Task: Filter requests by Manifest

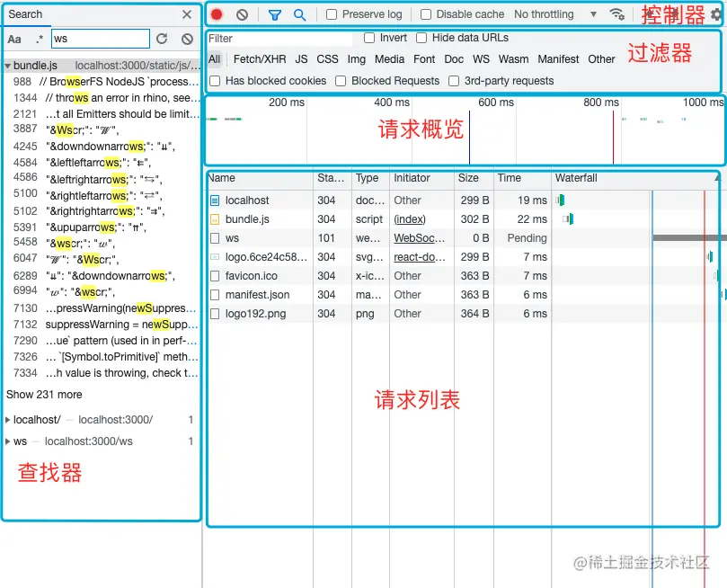Action: coord(558,59)
